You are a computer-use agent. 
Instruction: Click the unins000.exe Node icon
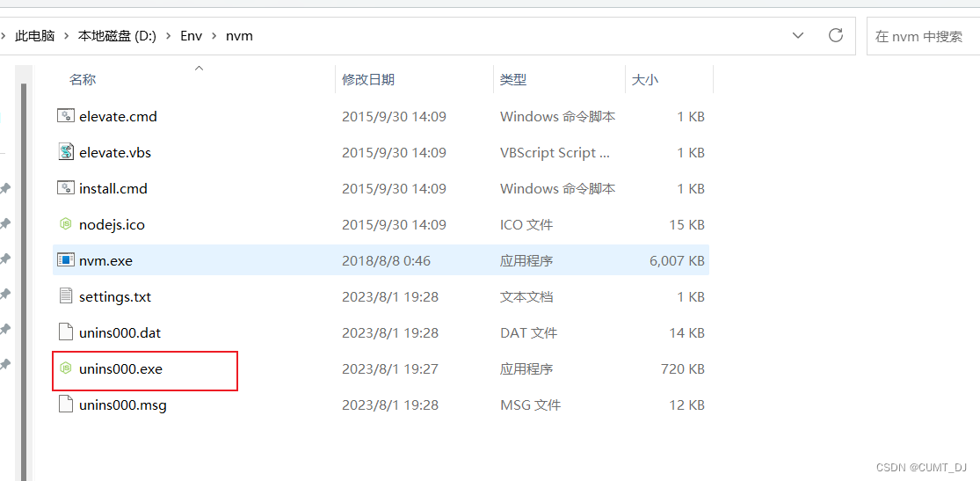[66, 369]
